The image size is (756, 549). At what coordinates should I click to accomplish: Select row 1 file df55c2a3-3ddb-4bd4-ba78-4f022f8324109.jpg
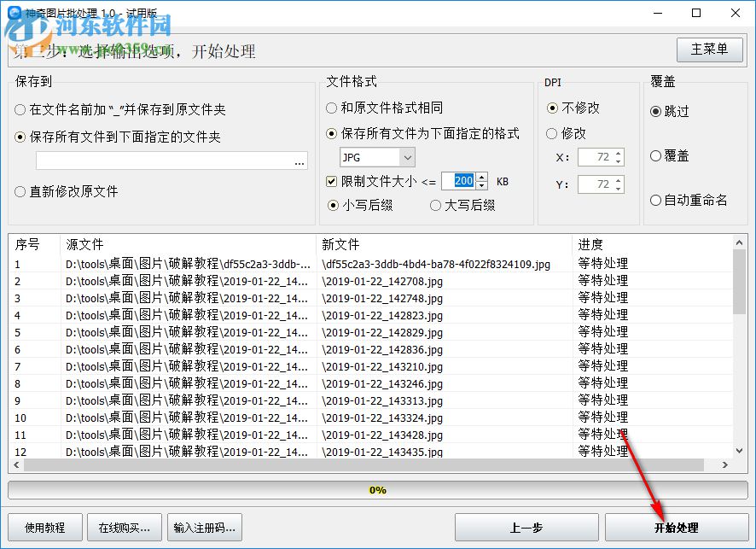[x=370, y=264]
